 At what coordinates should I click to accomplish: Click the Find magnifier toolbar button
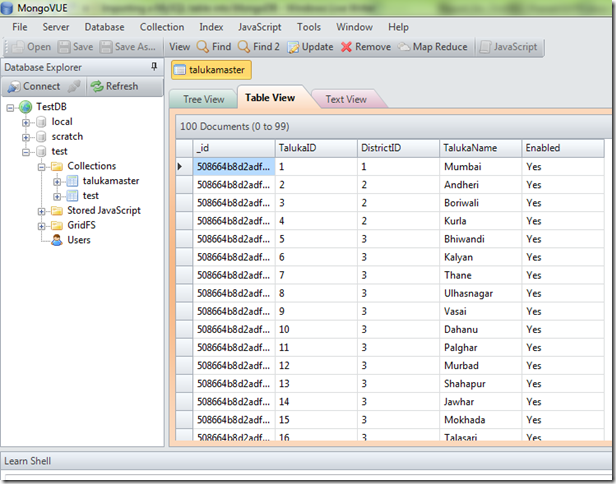[x=213, y=47]
